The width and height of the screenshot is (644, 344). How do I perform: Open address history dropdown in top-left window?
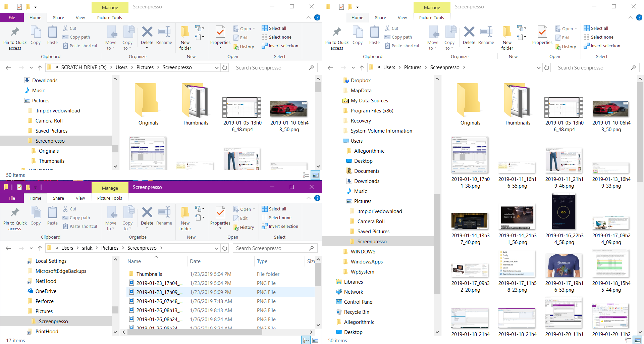[217, 68]
